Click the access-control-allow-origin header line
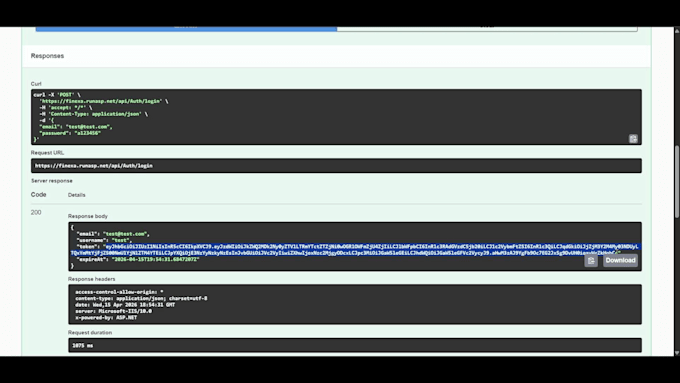The height and width of the screenshot is (383, 680). 119,292
